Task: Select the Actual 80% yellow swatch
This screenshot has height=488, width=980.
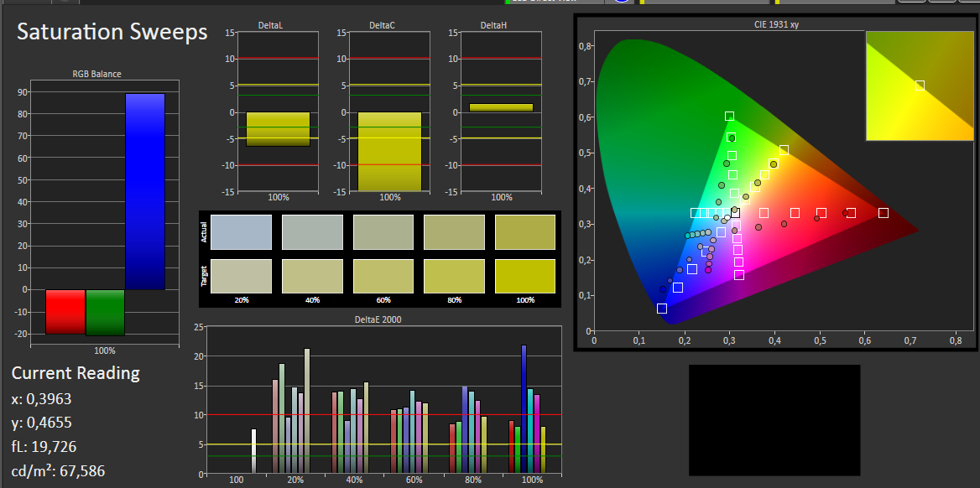Action: click(455, 232)
